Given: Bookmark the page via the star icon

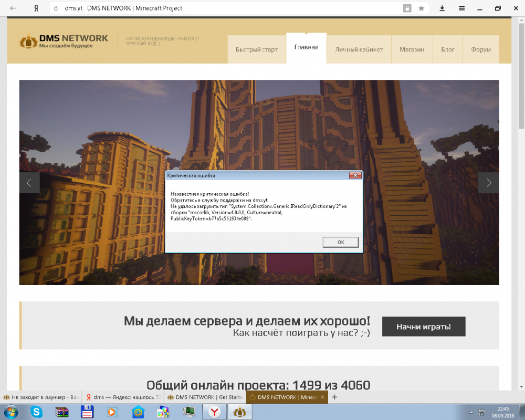Looking at the screenshot, I should click(421, 8).
